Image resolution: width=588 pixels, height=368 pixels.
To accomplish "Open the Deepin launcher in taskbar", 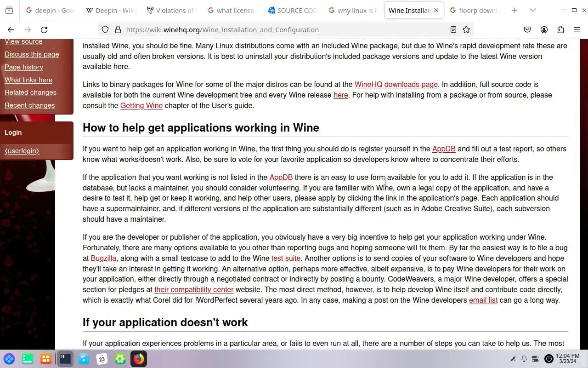I will pos(9,359).
